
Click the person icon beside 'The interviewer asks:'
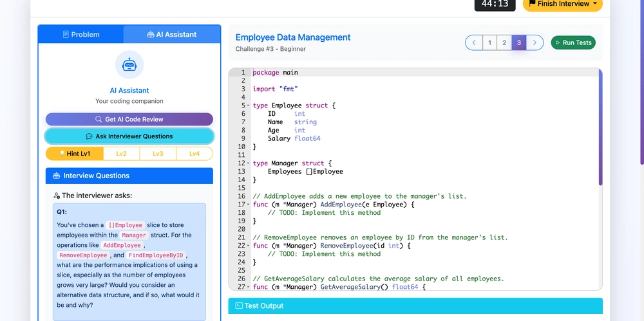click(x=57, y=196)
